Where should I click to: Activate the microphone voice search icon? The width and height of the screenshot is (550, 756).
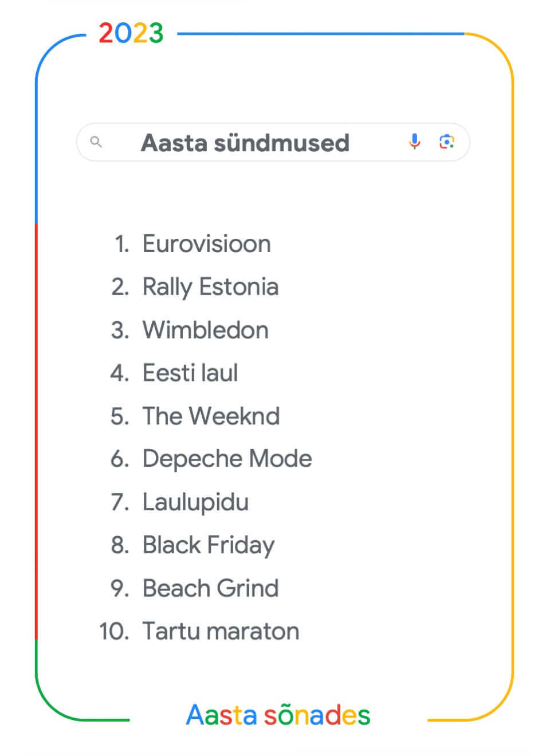pos(414,141)
